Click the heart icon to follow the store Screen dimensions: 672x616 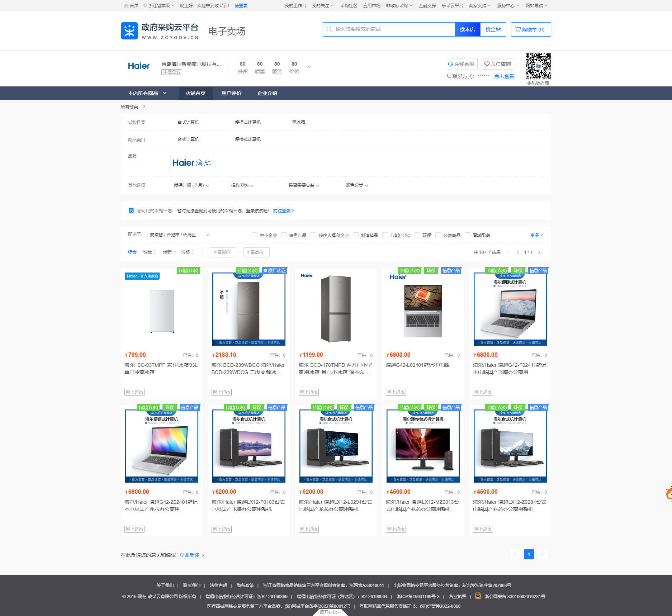click(x=487, y=64)
